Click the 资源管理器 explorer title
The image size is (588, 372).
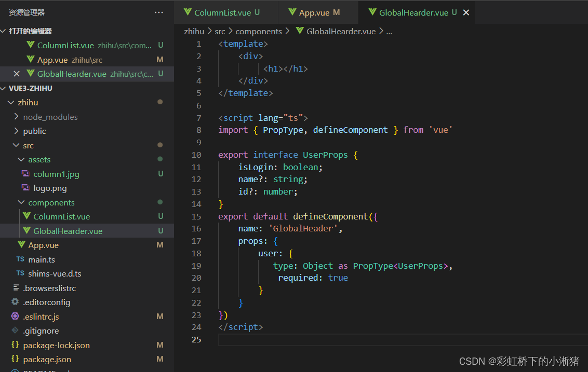coord(26,12)
